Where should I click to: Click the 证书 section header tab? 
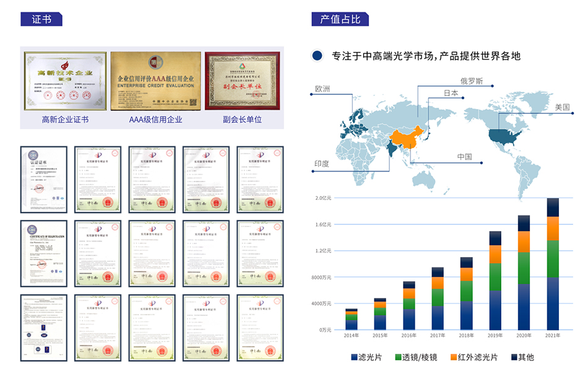(41, 19)
